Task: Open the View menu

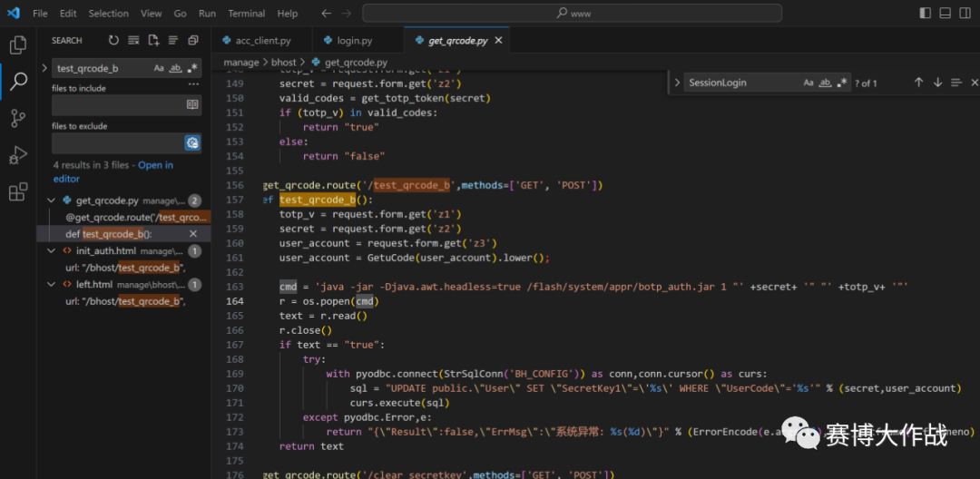Action: pos(152,13)
